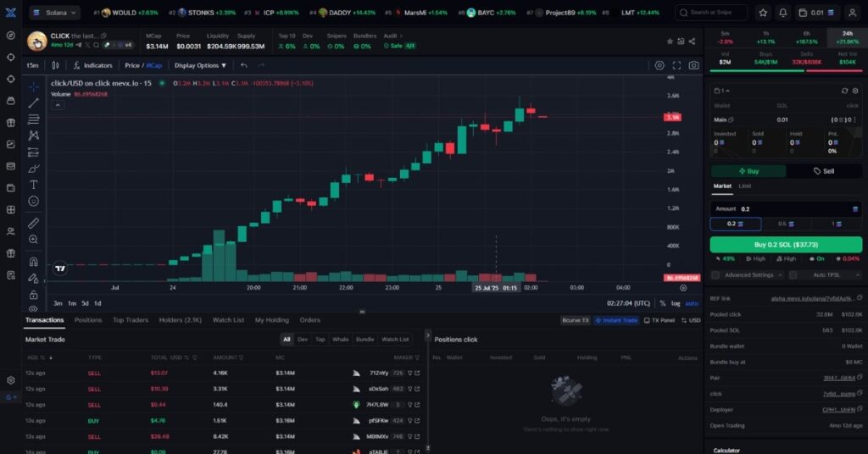Click the Amount input field
The width and height of the screenshot is (868, 454).
click(786, 209)
